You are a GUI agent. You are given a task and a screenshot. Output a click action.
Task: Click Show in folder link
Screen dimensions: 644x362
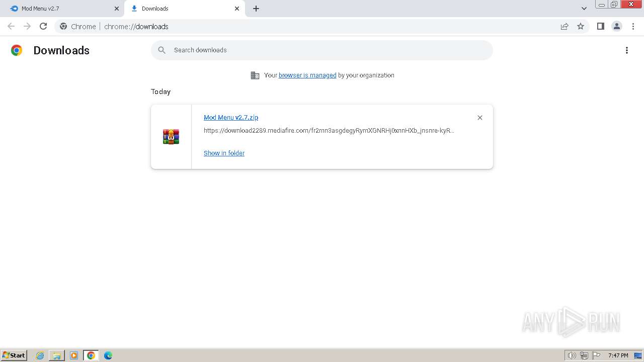click(x=224, y=153)
